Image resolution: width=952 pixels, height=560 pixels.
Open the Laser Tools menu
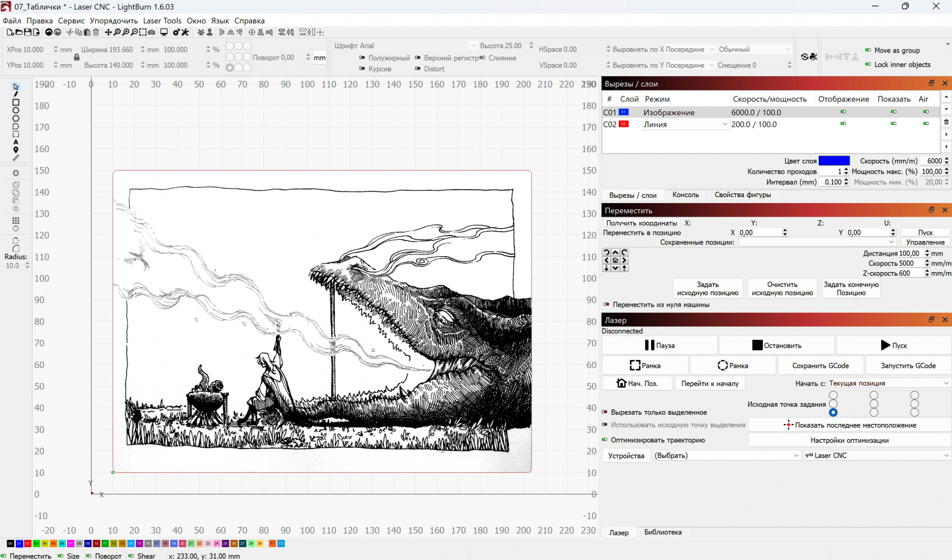[162, 21]
